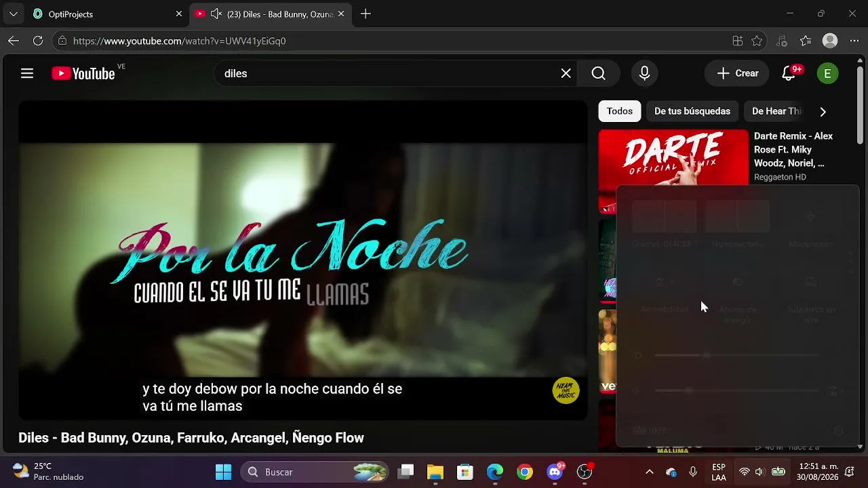The image size is (868, 488).
Task: Open the Windows Start menu
Action: pos(223,472)
